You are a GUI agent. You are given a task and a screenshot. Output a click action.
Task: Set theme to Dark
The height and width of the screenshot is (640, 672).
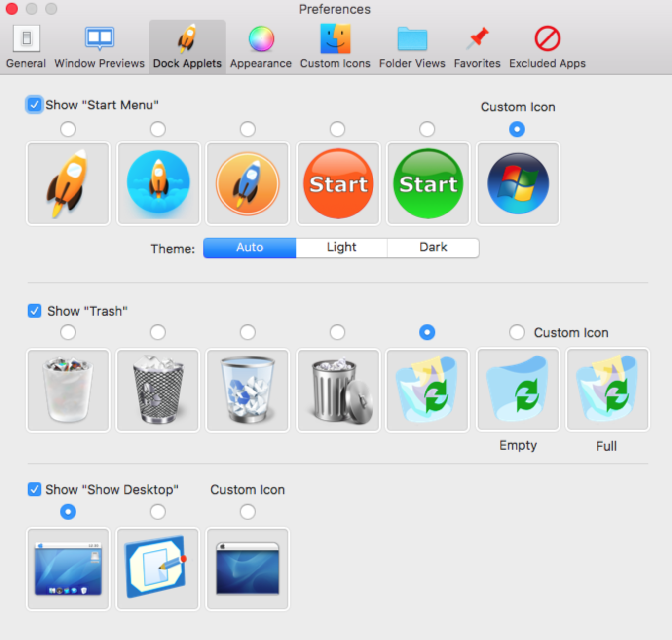click(x=433, y=248)
